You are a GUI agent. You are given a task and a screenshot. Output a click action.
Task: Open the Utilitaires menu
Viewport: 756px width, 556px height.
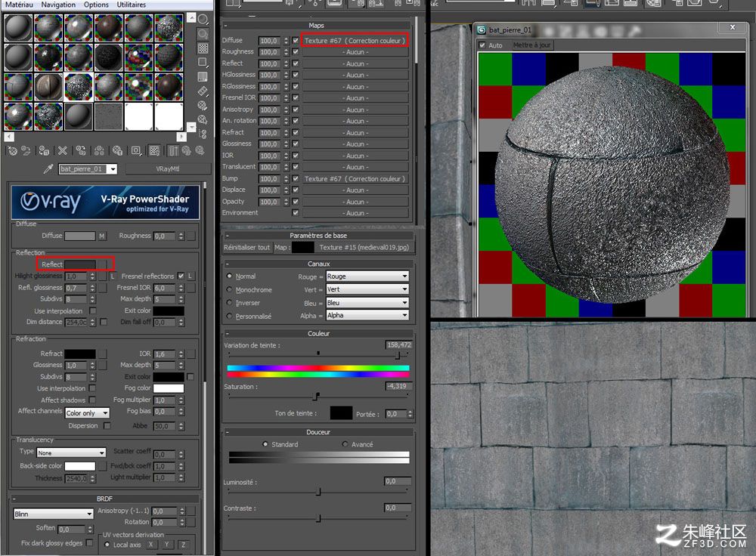click(132, 5)
